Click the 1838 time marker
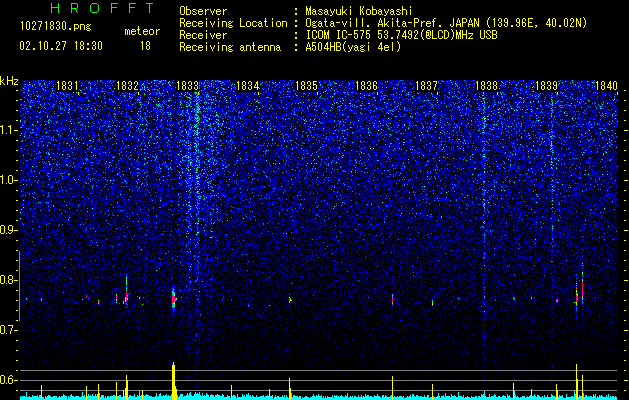This screenshot has width=629, height=400. pos(486,86)
